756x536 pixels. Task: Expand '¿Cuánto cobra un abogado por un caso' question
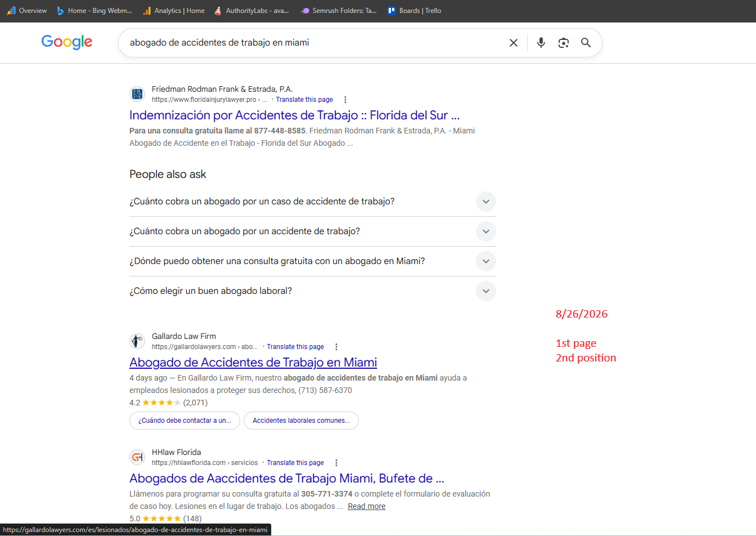[313, 202]
